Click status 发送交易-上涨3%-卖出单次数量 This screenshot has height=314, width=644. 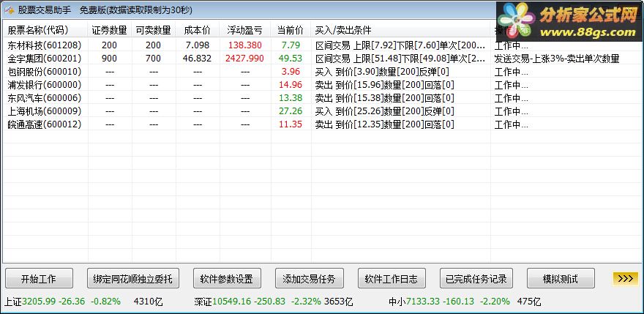click(556, 59)
